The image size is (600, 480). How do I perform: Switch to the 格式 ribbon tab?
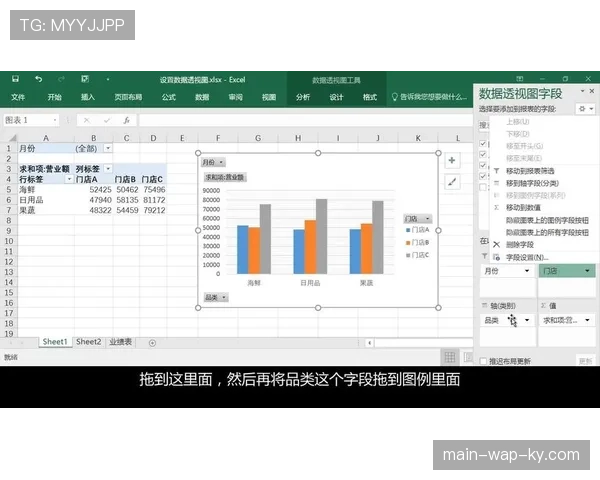point(370,97)
